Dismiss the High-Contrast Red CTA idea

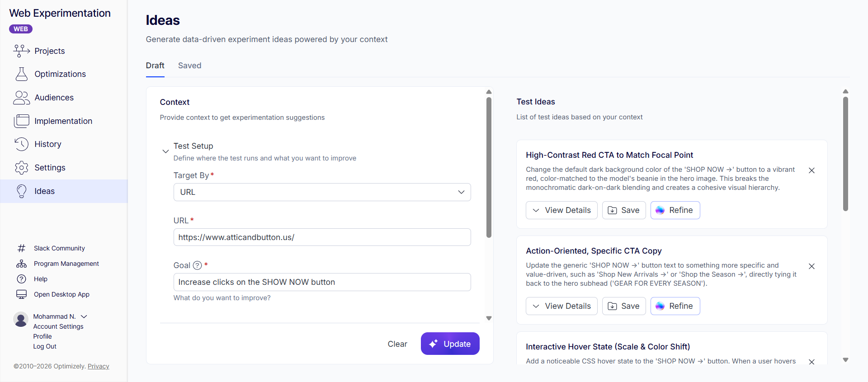pyautogui.click(x=811, y=170)
